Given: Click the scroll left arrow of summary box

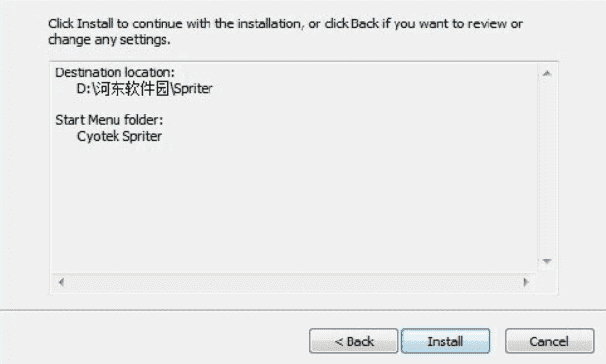Looking at the screenshot, I should pos(61,282).
